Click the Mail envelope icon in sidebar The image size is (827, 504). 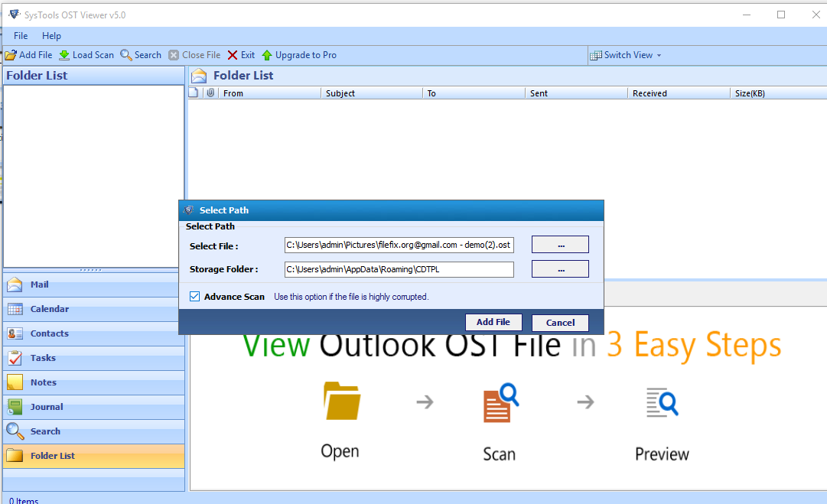pos(15,285)
